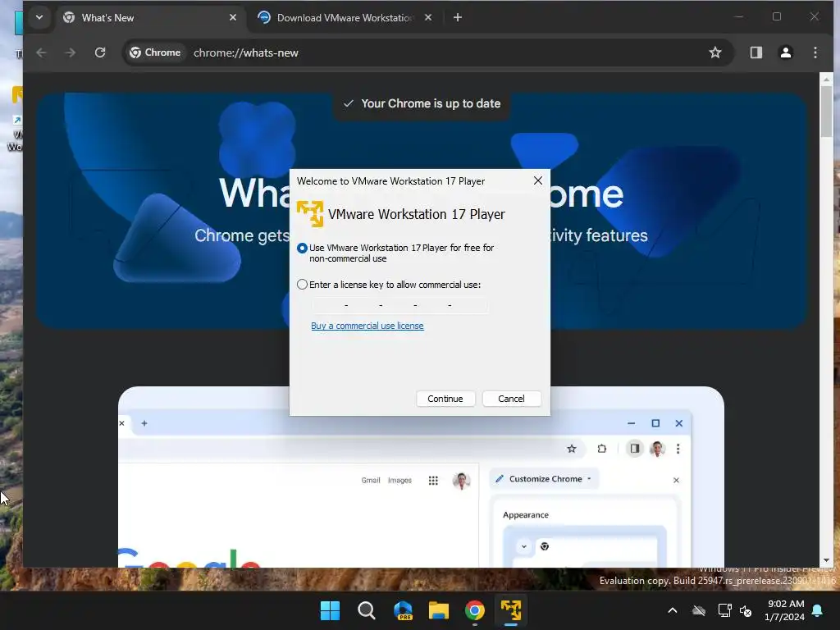Open the Chrome three-dot menu
Viewport: 840px width, 630px height.
pos(815,52)
